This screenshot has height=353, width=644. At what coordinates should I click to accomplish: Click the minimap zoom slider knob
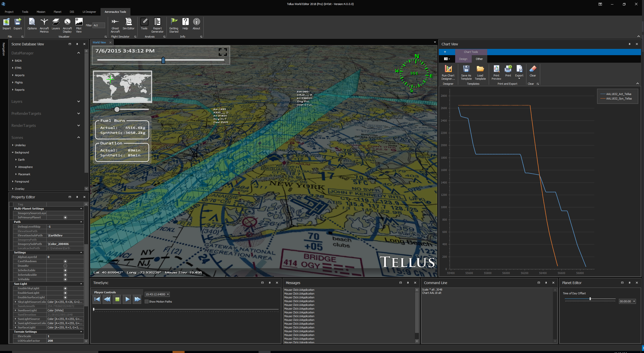[117, 109]
